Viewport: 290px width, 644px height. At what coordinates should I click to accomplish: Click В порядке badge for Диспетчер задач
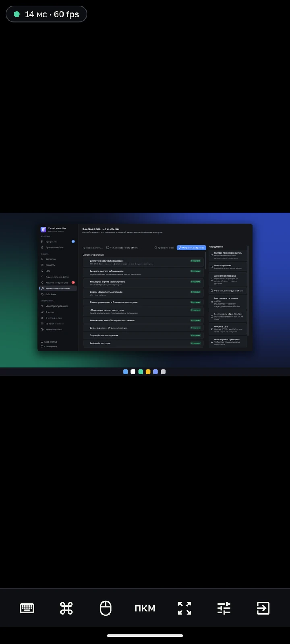tap(195, 261)
